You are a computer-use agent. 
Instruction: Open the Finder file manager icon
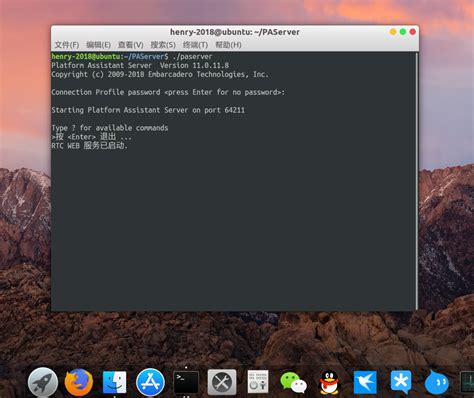coord(114,382)
